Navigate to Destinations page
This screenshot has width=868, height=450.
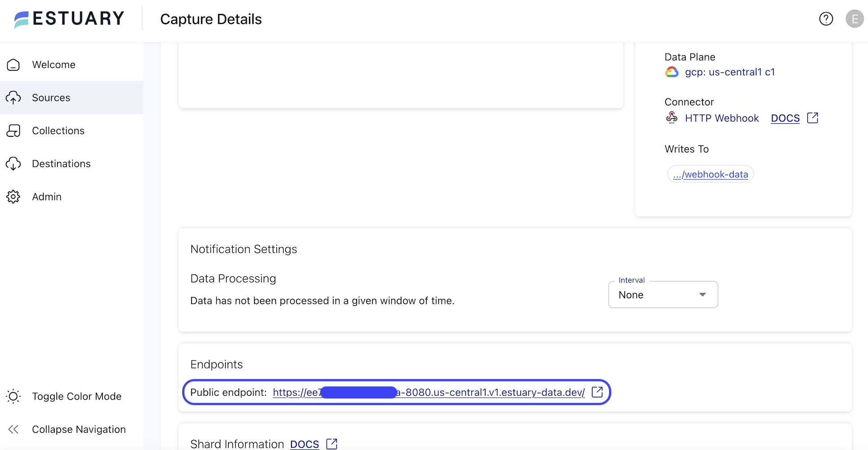click(61, 164)
